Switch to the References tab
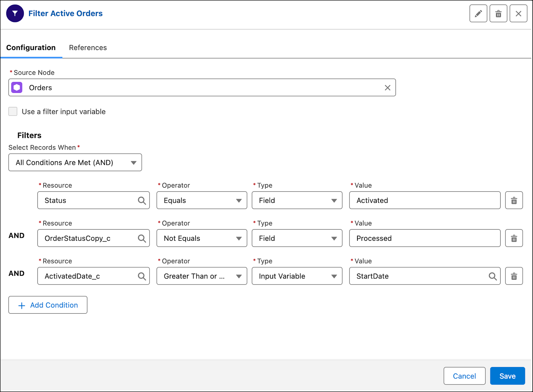 pos(88,48)
